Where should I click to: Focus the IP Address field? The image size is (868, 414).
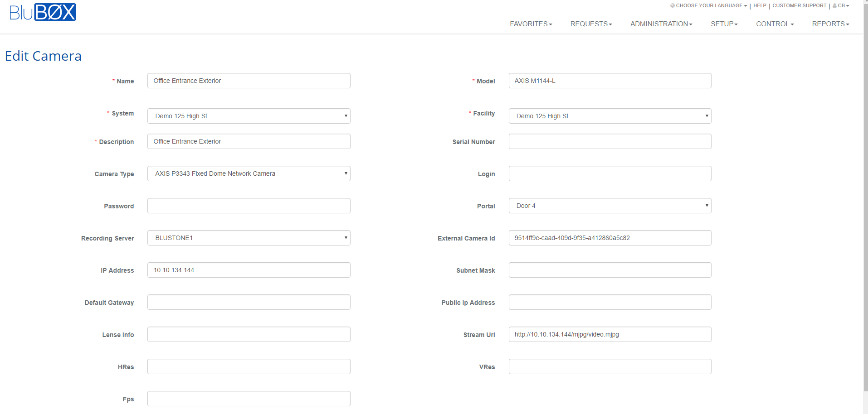[249, 270]
